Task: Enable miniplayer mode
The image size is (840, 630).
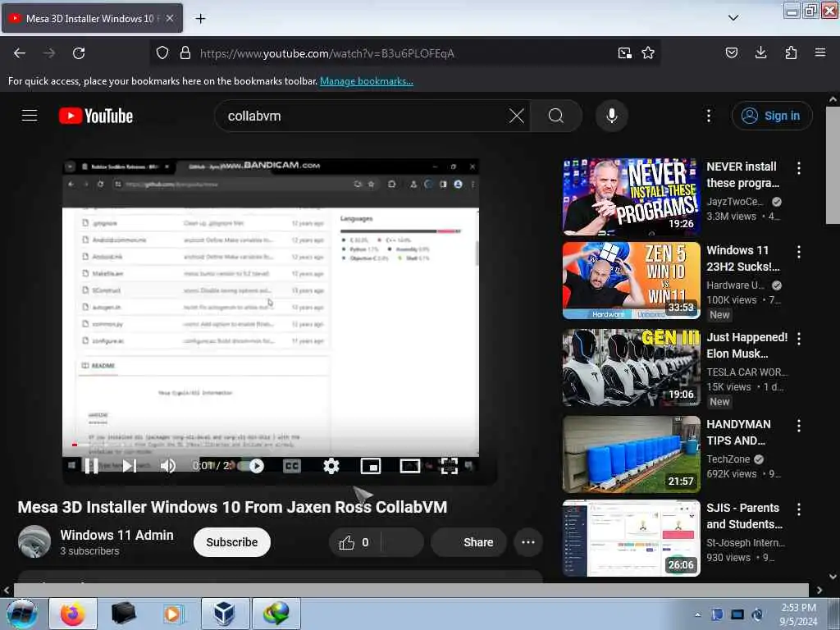Action: click(371, 466)
